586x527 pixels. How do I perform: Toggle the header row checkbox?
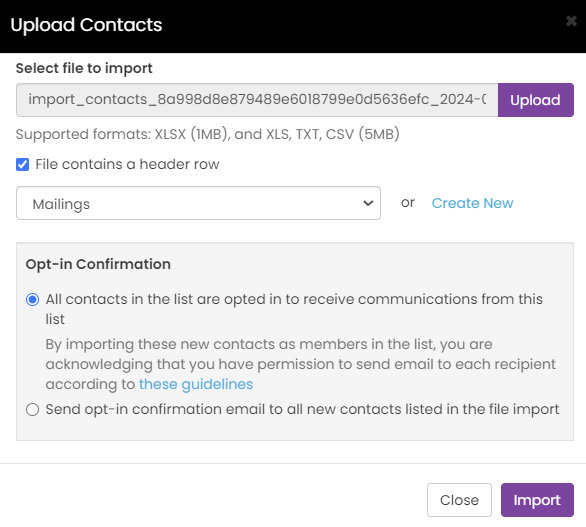click(x=22, y=164)
